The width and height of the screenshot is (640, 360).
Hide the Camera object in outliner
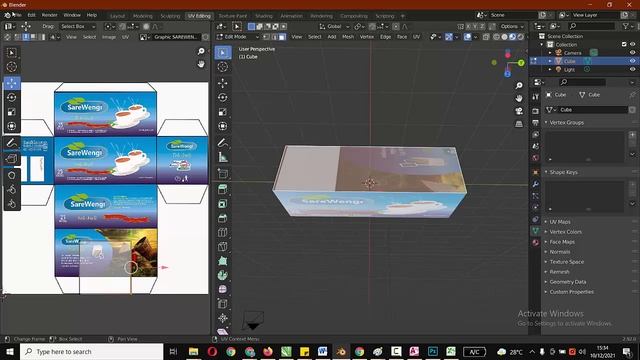pyautogui.click(x=632, y=53)
